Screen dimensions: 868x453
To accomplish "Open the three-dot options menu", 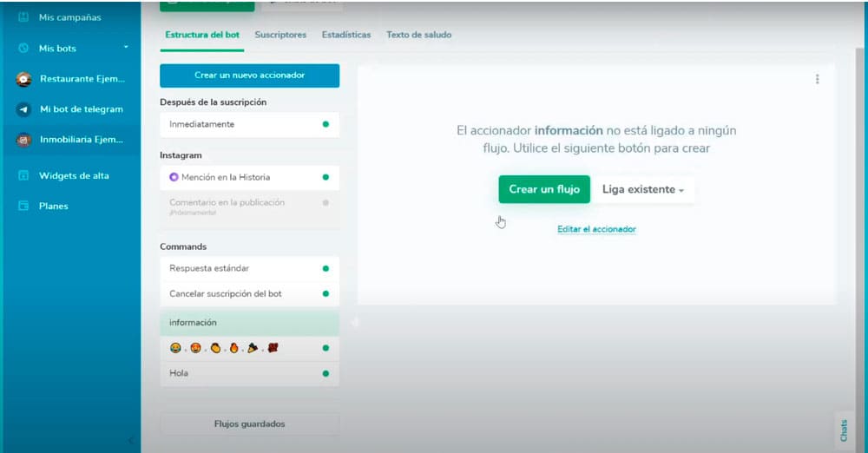I will pos(817,79).
